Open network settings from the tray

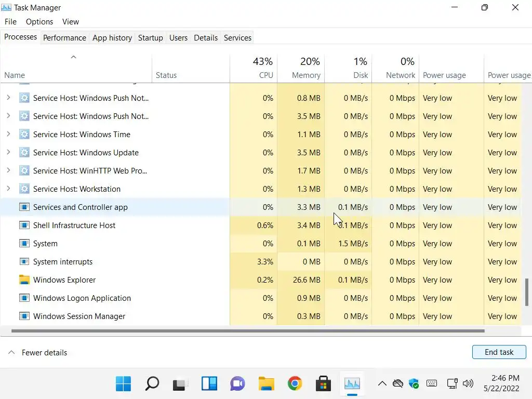coord(453,384)
